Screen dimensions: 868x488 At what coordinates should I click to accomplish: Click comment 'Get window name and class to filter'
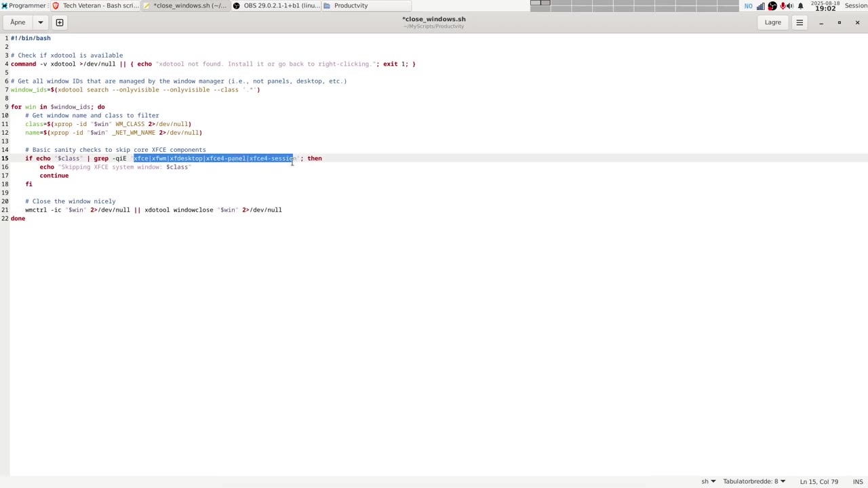pos(92,115)
